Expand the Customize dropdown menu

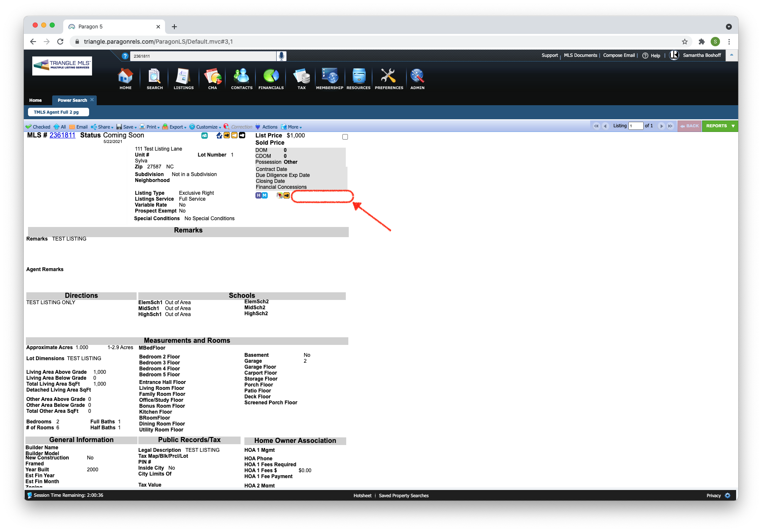click(205, 127)
